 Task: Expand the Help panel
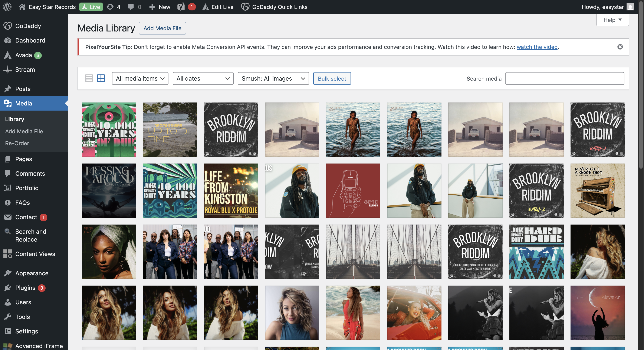(612, 20)
